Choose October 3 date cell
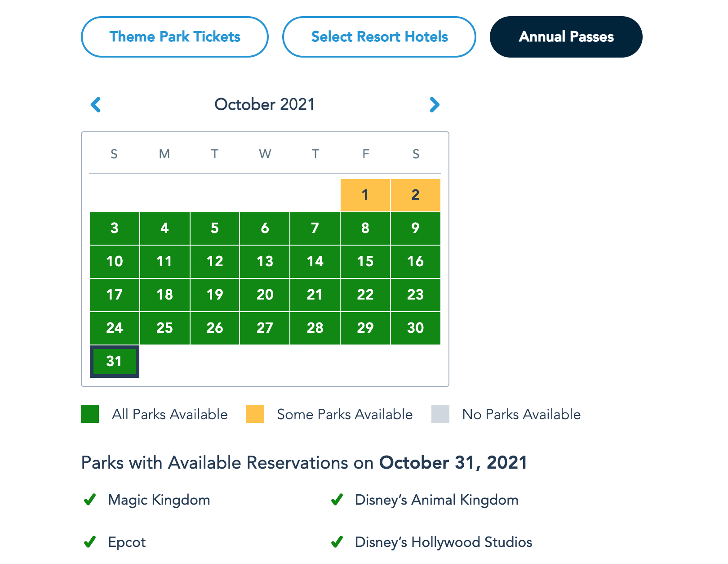 115,228
